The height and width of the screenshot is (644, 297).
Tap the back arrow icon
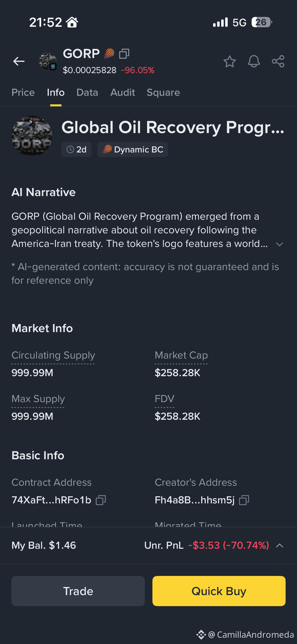(x=19, y=61)
